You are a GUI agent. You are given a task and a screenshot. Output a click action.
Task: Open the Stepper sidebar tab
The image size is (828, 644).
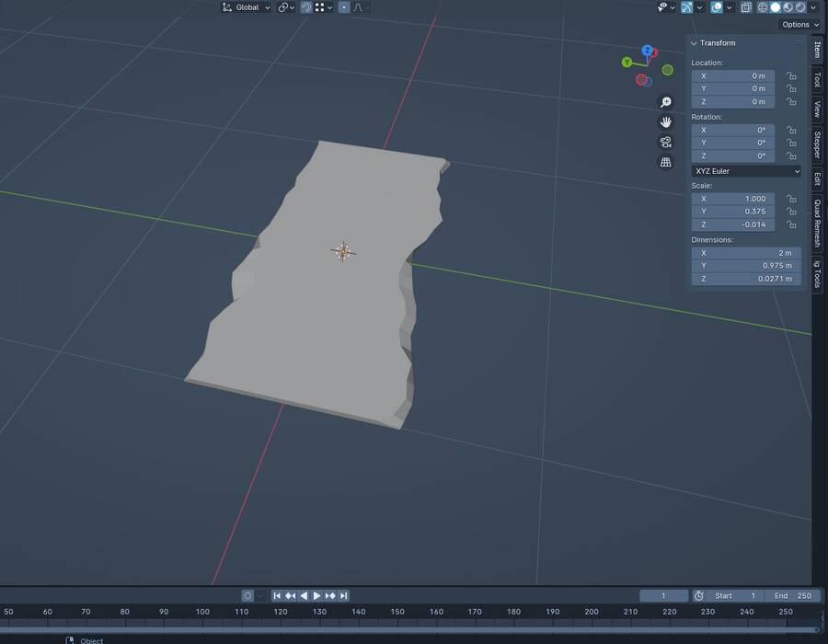tap(818, 144)
